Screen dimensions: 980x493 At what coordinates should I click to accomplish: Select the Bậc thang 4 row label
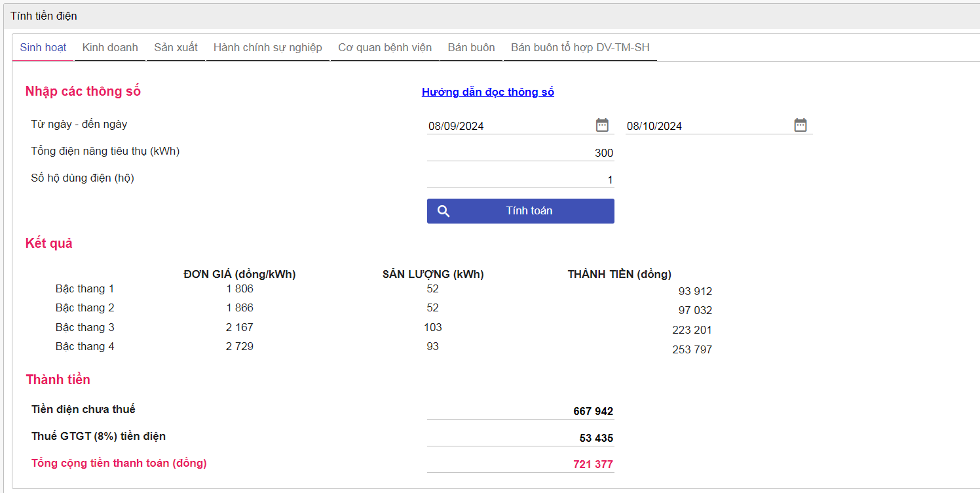tap(85, 346)
